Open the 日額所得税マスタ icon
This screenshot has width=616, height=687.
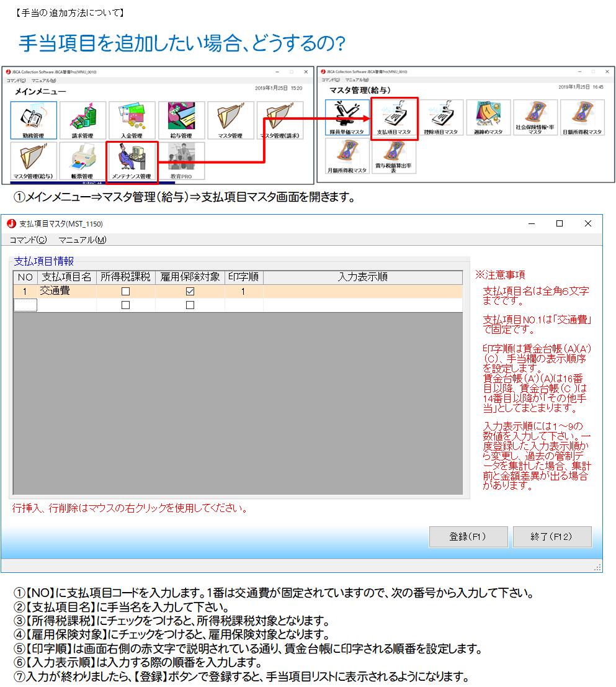582,118
